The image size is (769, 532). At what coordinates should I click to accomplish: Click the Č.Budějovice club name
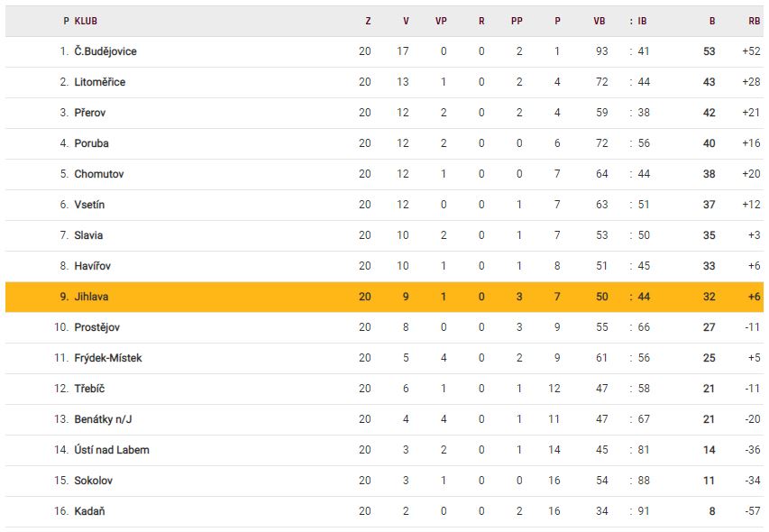point(105,51)
